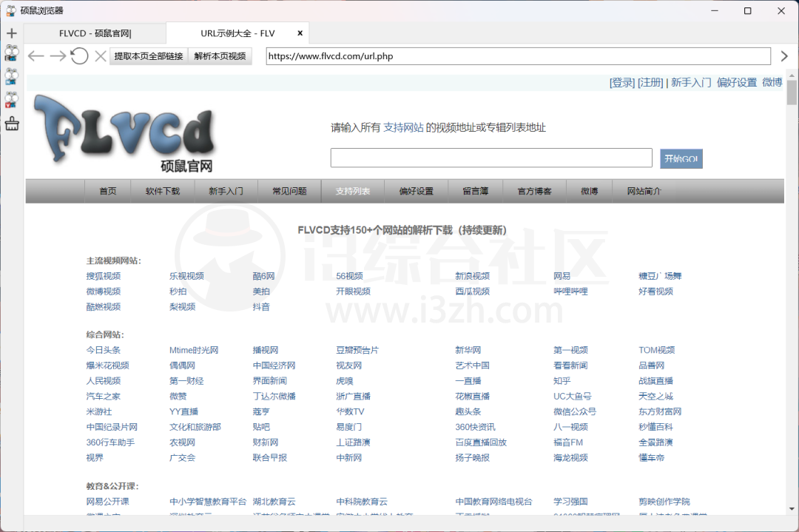
Task: Open the 酷6网 link
Action: point(263,276)
